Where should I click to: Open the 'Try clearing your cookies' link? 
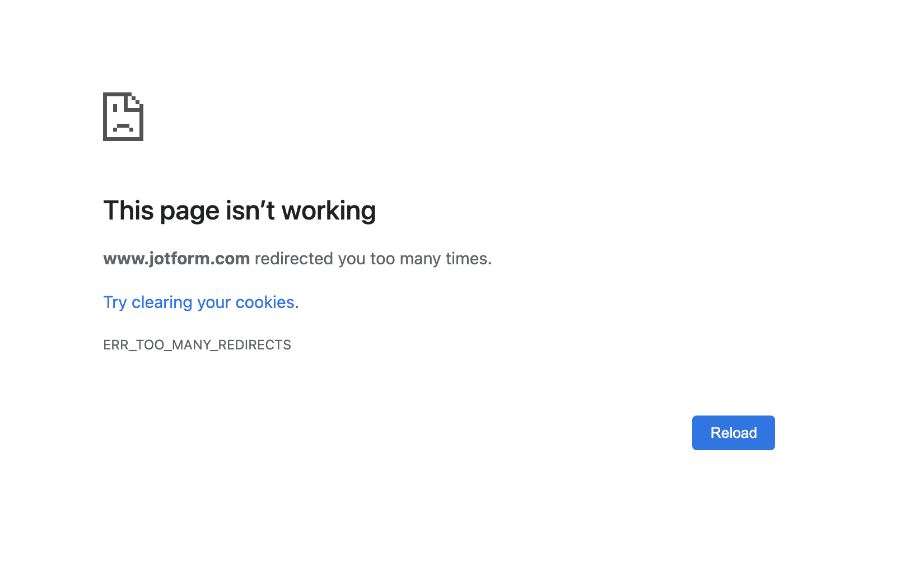click(198, 302)
